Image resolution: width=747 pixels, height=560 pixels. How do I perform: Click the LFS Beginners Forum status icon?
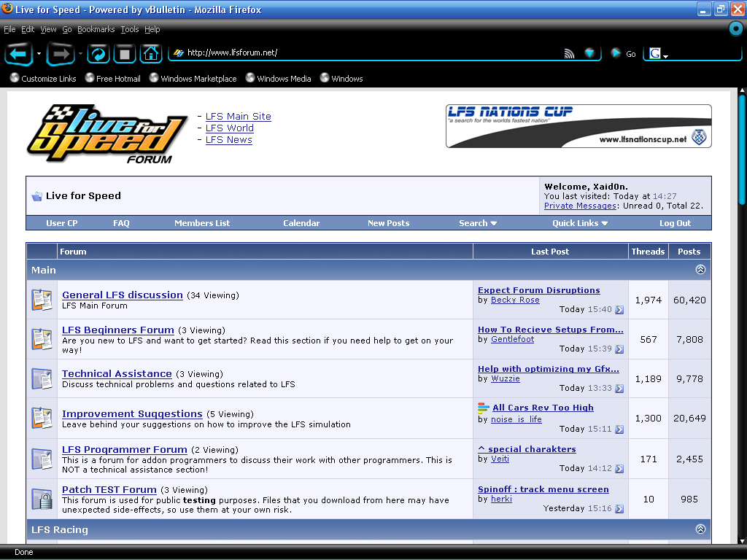click(42, 339)
